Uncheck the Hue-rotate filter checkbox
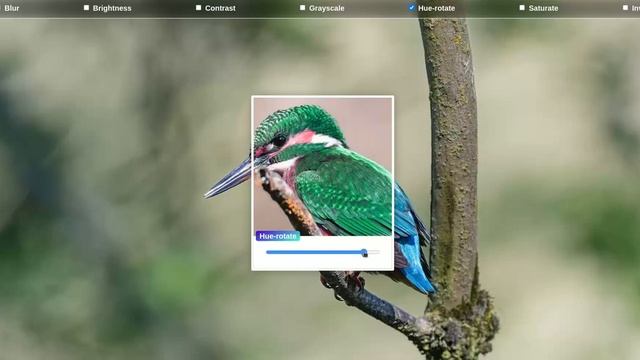The height and width of the screenshot is (360, 640). pyautogui.click(x=411, y=8)
